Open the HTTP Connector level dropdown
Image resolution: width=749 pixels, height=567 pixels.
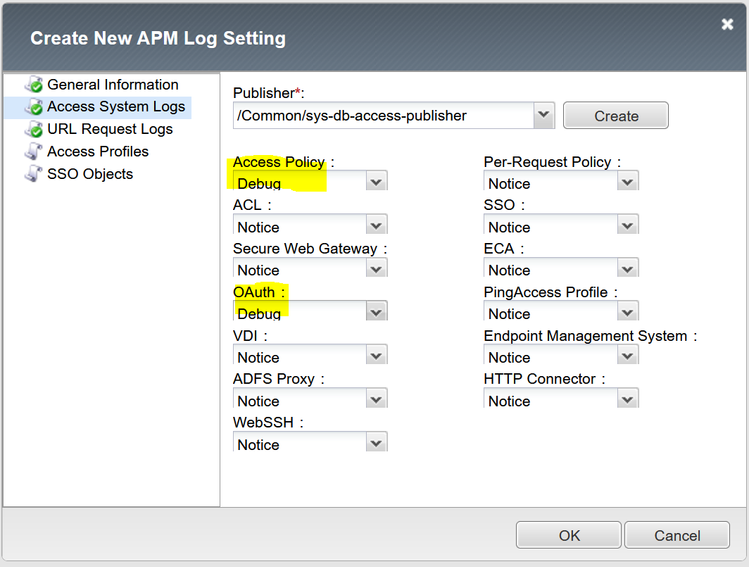[627, 400]
